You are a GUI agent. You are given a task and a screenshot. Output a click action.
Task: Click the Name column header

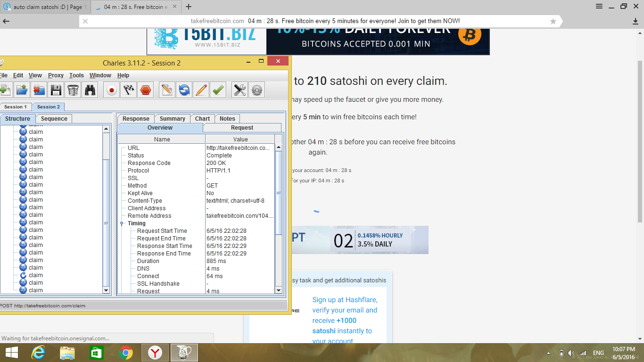click(162, 139)
